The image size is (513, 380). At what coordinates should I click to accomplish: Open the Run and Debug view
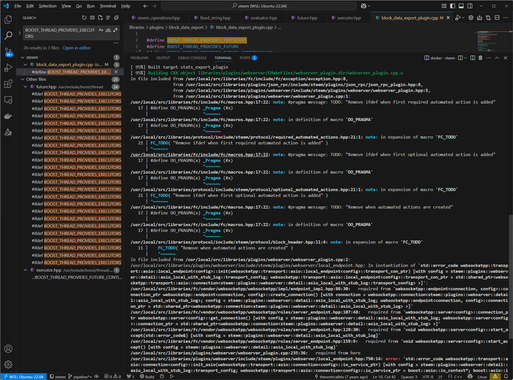[x=8, y=68]
